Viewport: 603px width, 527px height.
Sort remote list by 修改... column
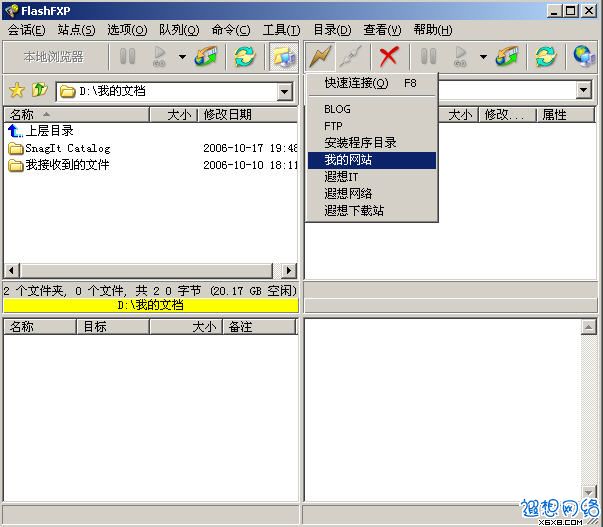507,114
